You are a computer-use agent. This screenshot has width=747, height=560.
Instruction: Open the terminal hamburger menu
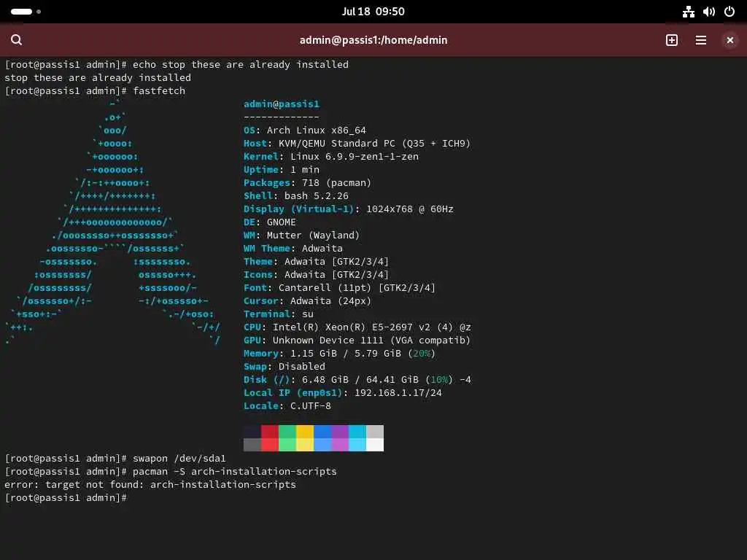click(x=701, y=40)
